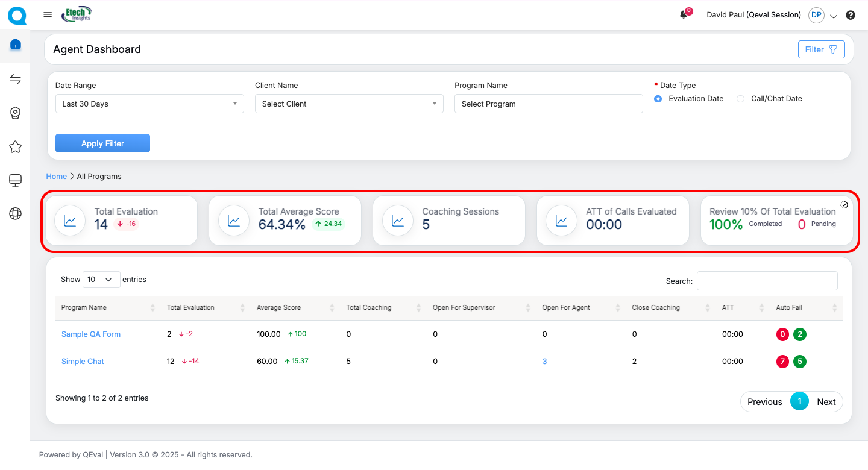This screenshot has height=470, width=868.
Task: Select the Evaluation Date radio button
Action: 658,99
